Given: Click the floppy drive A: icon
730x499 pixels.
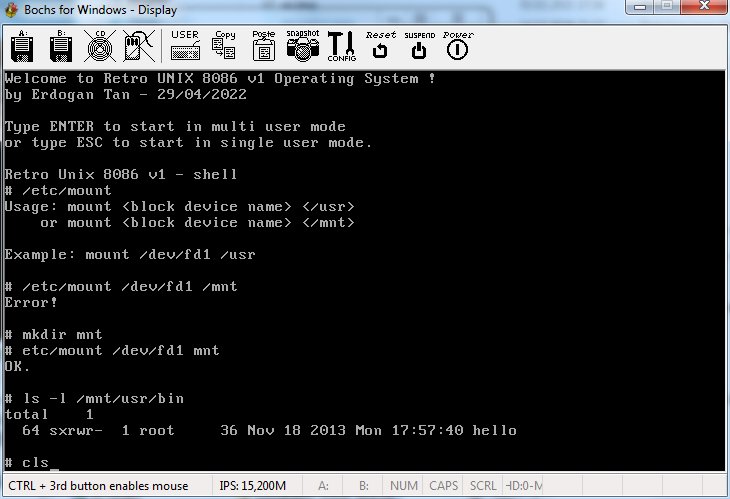Looking at the screenshot, I should coord(22,45).
